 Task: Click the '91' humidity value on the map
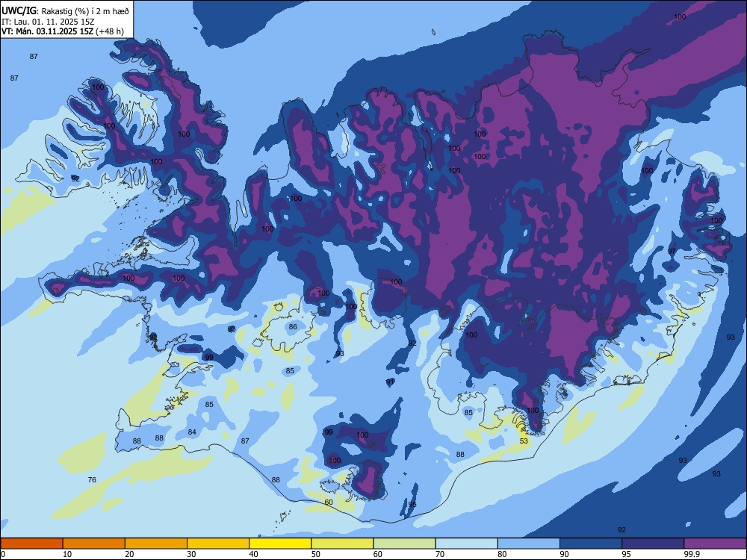tap(390, 382)
